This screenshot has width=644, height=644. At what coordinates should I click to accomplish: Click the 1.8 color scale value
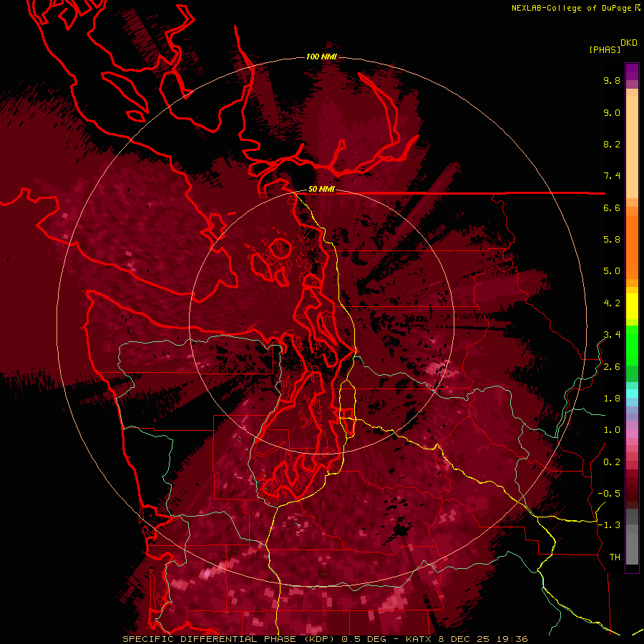612,399
